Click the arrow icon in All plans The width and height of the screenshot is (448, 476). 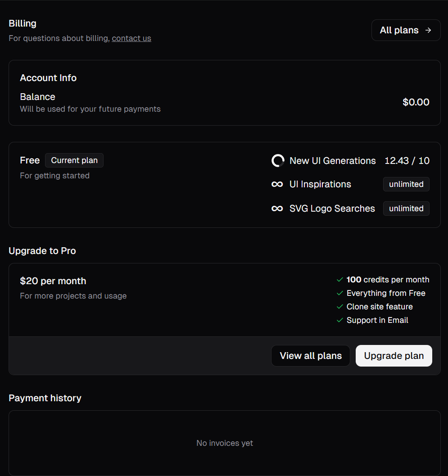click(428, 30)
